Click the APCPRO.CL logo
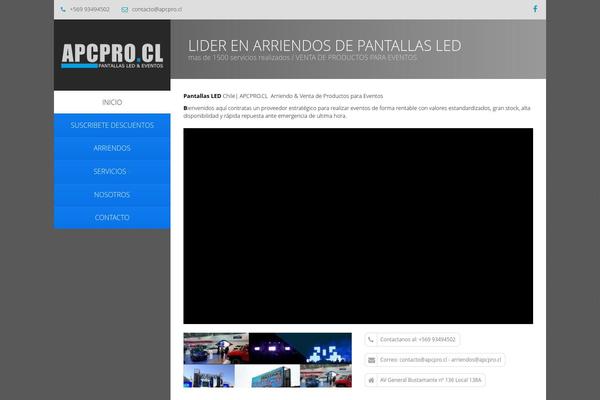 coord(112,56)
